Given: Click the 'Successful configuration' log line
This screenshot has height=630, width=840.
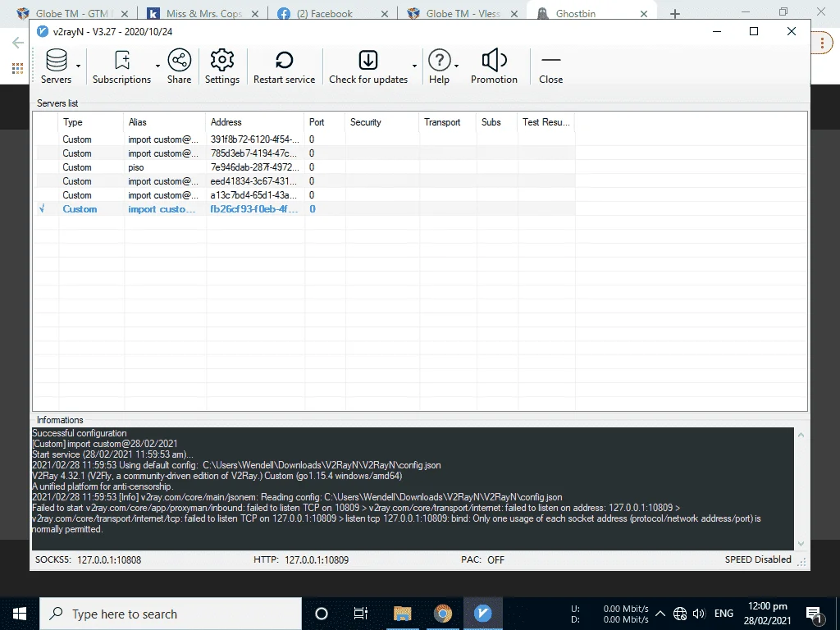Looking at the screenshot, I should pyautogui.click(x=80, y=433).
